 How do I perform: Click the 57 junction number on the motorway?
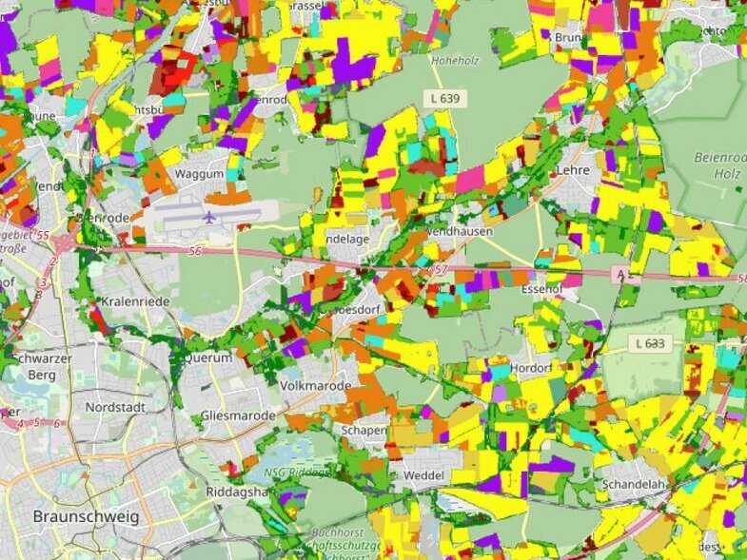pyautogui.click(x=440, y=271)
